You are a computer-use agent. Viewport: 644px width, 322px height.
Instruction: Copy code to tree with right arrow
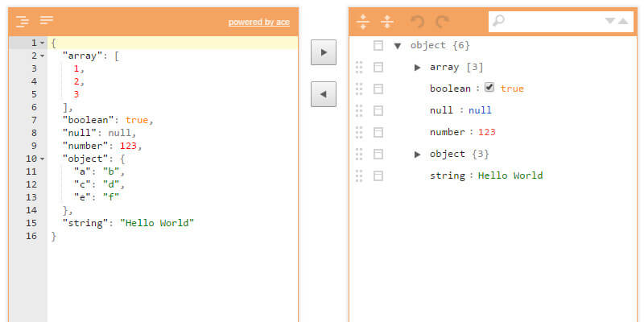point(323,52)
